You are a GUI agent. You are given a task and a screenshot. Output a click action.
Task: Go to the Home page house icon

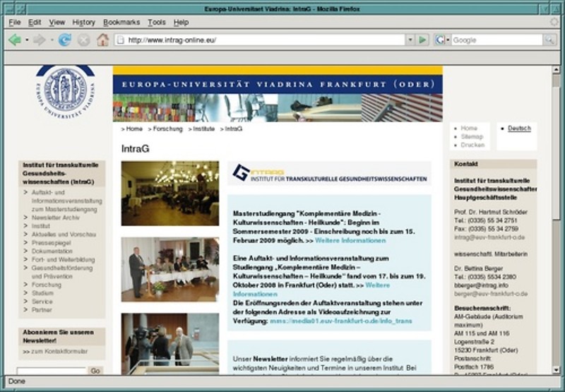102,40
